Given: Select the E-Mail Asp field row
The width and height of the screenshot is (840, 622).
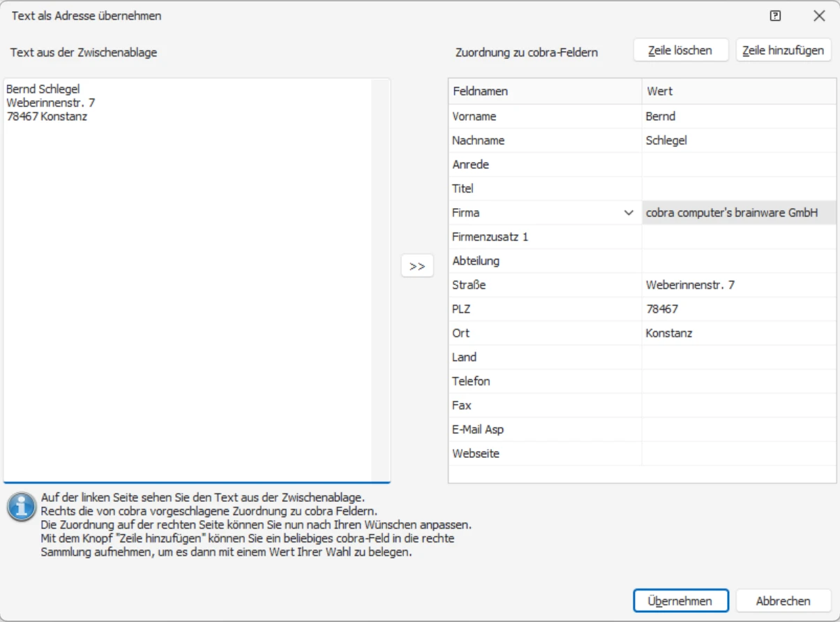Looking at the screenshot, I should (x=544, y=429).
